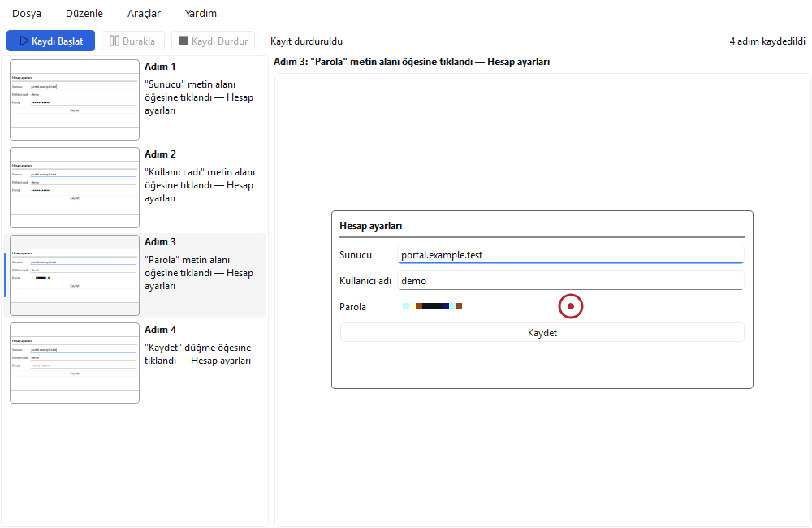Click the Kullanıcı adı field showing demo
This screenshot has width=812, height=528.
[571, 280]
